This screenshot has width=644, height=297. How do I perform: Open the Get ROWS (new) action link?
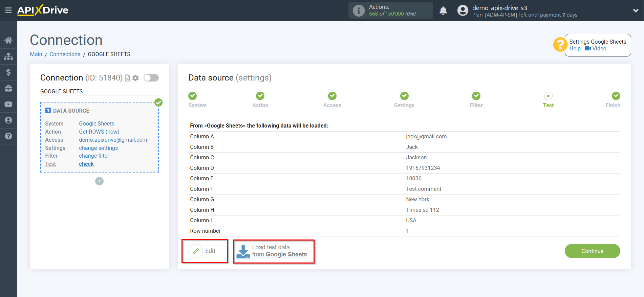pos(99,132)
